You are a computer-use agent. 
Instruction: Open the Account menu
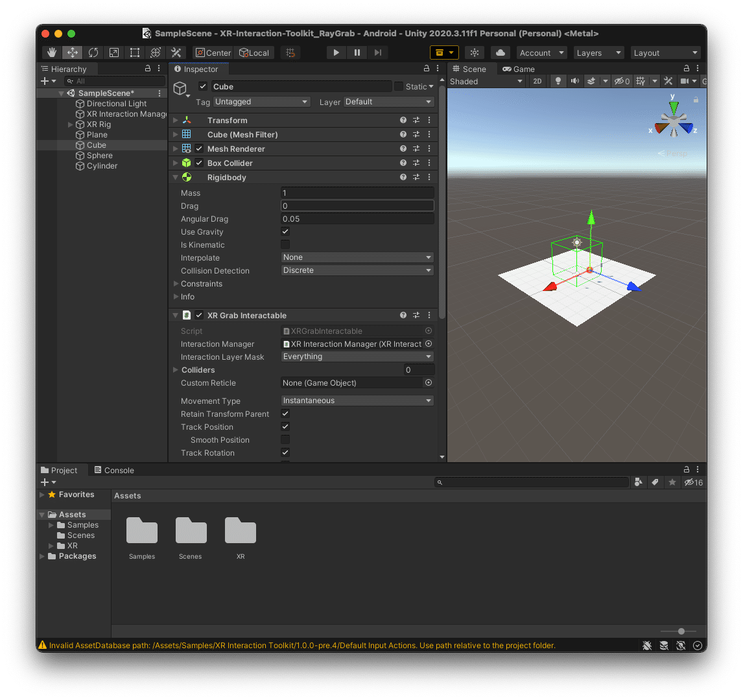coord(541,52)
